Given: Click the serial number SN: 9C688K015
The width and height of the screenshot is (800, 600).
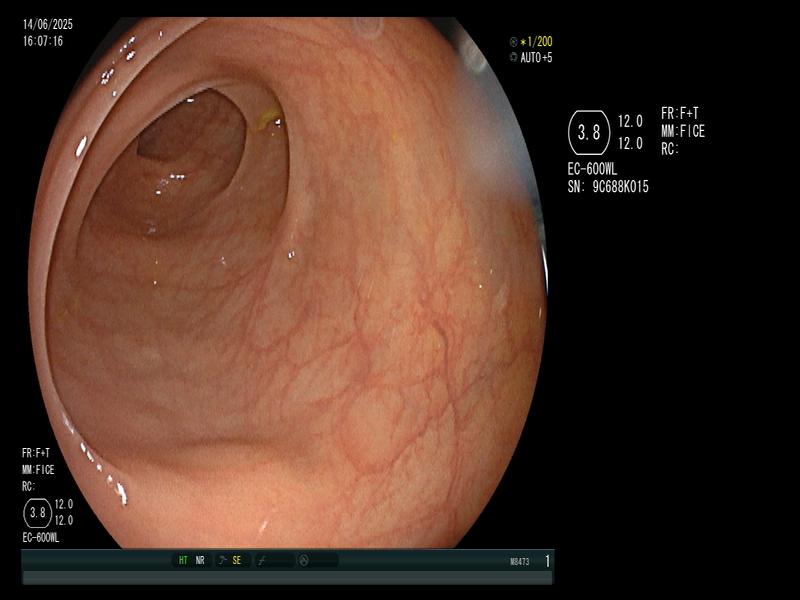Looking at the screenshot, I should coord(608,187).
